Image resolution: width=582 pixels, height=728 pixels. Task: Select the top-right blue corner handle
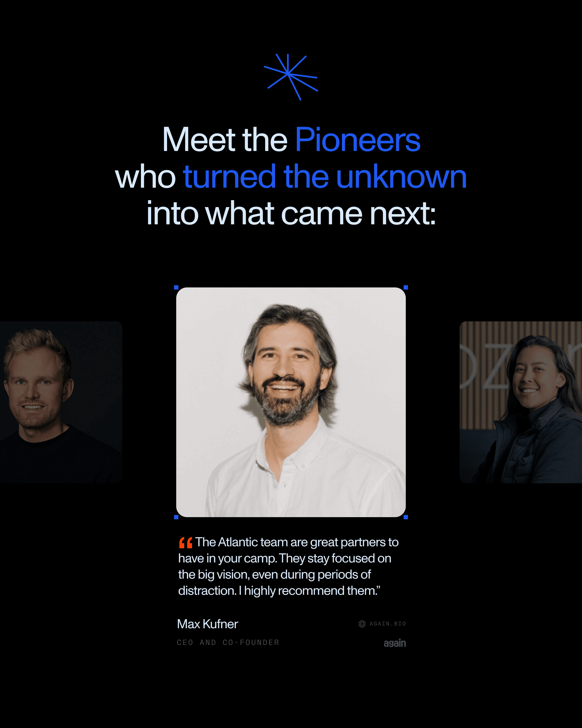coord(406,287)
